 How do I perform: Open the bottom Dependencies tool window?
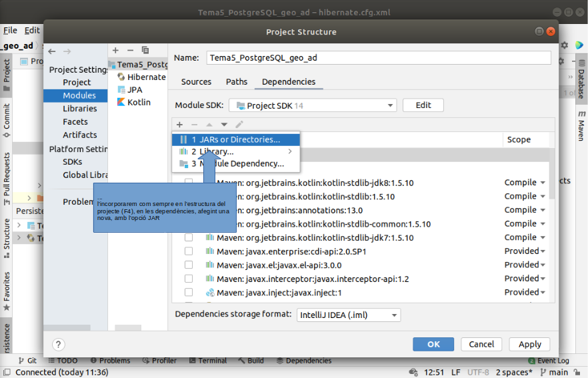(x=304, y=361)
